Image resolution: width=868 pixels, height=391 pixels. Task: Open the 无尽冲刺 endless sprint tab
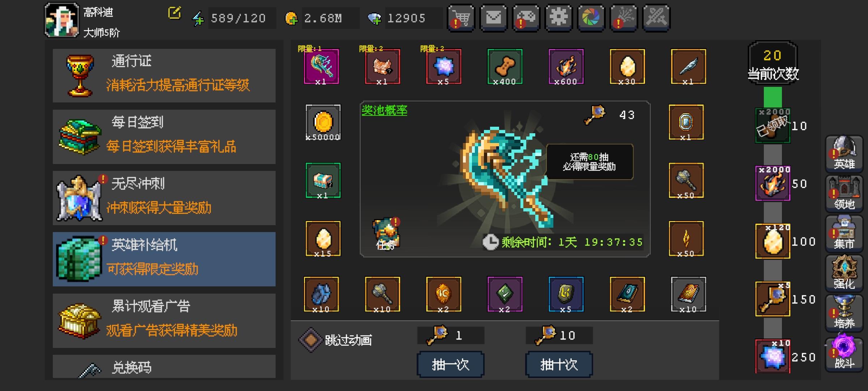tap(164, 198)
